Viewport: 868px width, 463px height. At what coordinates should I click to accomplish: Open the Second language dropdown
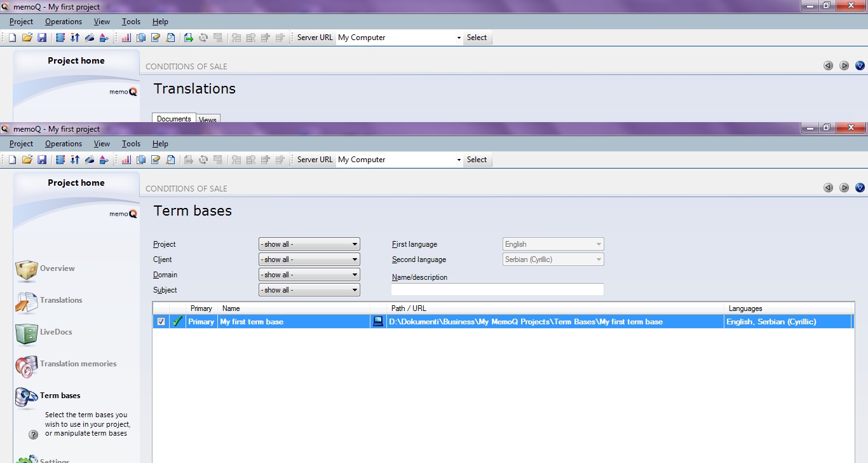553,259
